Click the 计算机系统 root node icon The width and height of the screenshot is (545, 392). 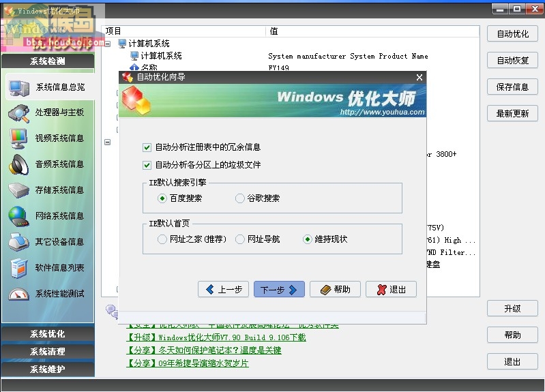(121, 44)
